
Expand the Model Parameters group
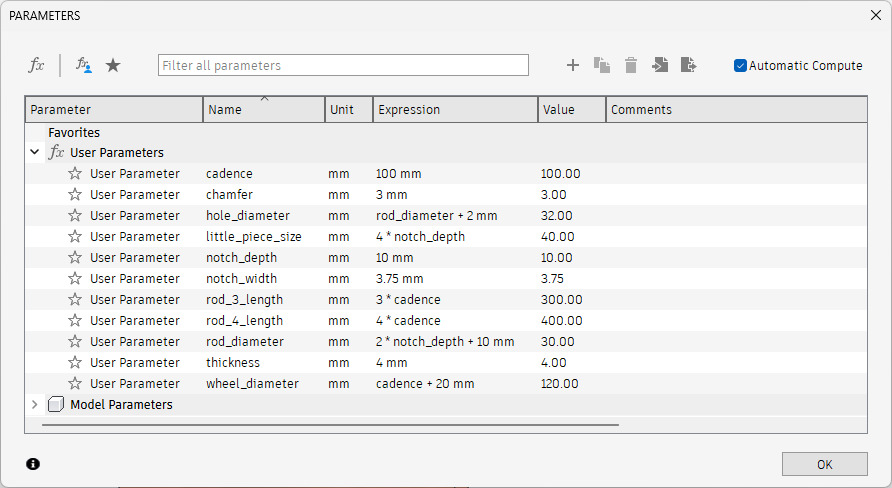pyautogui.click(x=35, y=405)
